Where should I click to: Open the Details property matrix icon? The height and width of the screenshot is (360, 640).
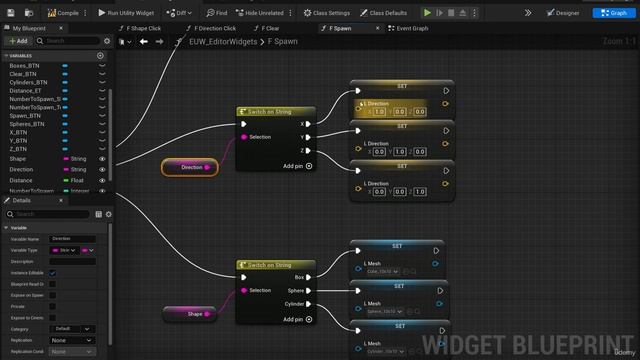(x=98, y=214)
